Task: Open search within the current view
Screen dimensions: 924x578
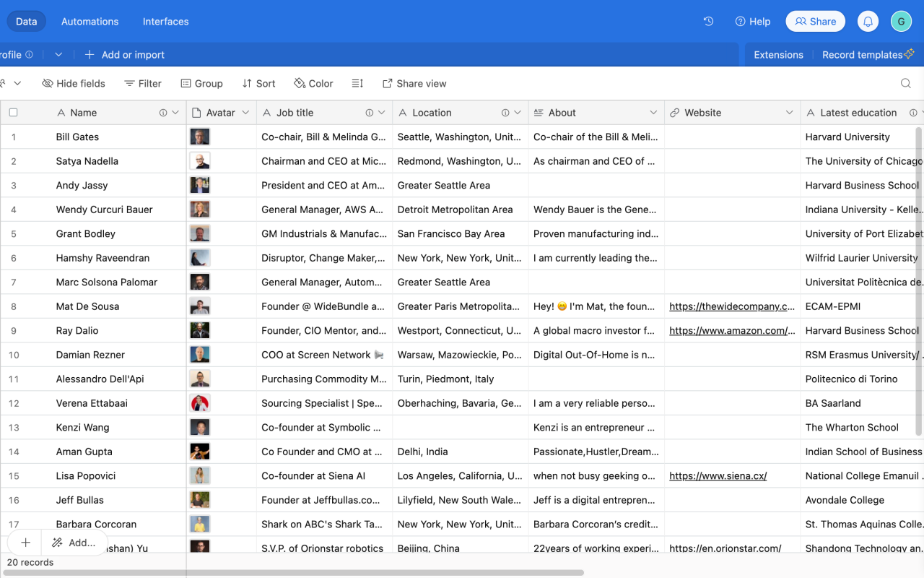Action: click(905, 83)
